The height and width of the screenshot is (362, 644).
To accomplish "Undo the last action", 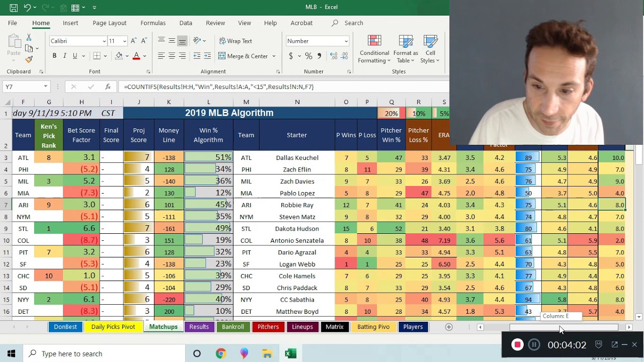I will (x=27, y=8).
